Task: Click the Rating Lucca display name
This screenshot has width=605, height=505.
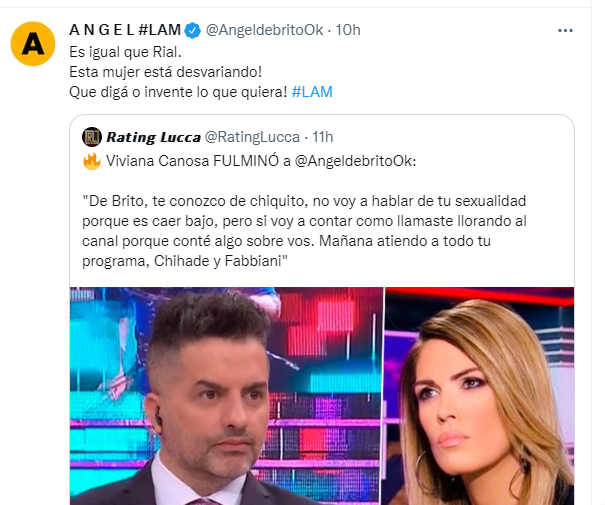Action: point(154,137)
